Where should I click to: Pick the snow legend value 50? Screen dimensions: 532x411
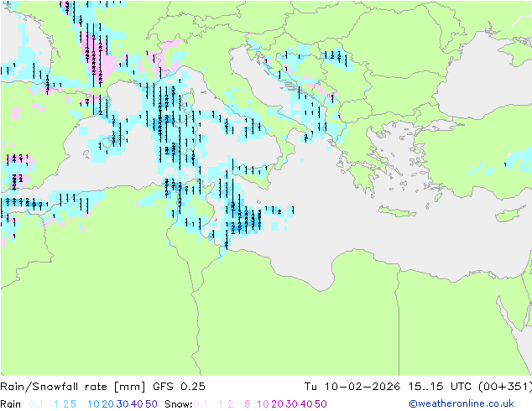pyautogui.click(x=321, y=404)
